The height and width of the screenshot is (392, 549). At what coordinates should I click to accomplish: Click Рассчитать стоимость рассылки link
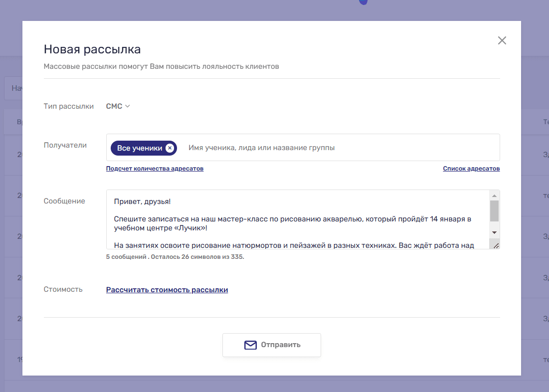[167, 290]
